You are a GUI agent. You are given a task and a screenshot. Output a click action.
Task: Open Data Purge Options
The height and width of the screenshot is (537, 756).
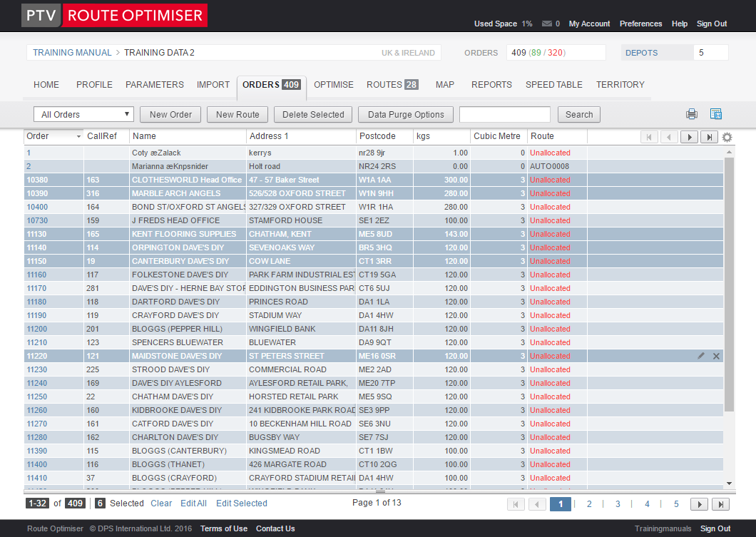click(x=406, y=115)
